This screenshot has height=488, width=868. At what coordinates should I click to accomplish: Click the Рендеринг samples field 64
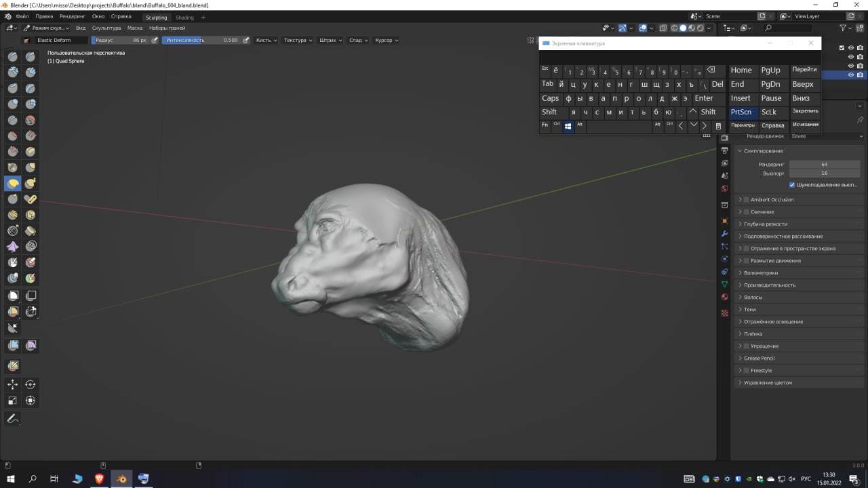pos(825,164)
